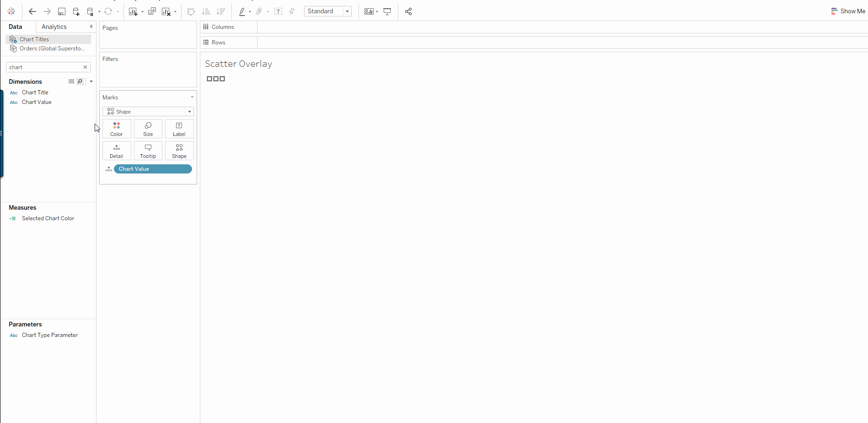The image size is (868, 423).
Task: Click the Abc type icon beside Chart Title
Action: 14,93
